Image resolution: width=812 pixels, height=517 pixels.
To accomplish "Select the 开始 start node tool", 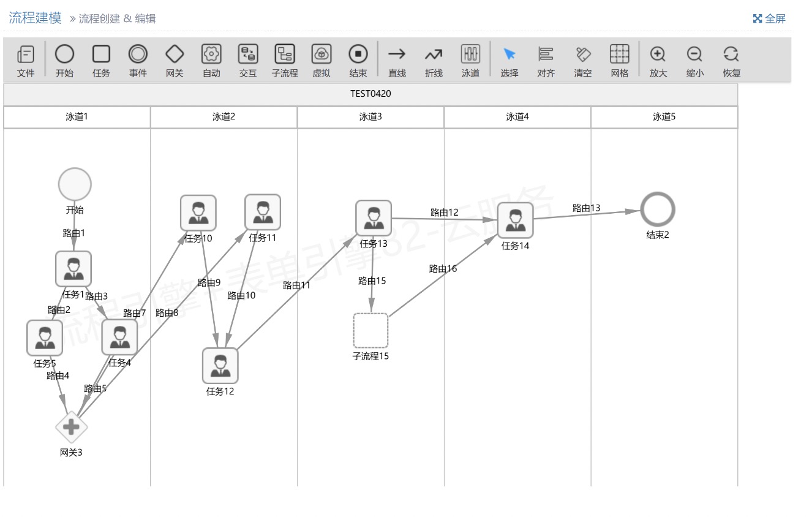I will [64, 61].
